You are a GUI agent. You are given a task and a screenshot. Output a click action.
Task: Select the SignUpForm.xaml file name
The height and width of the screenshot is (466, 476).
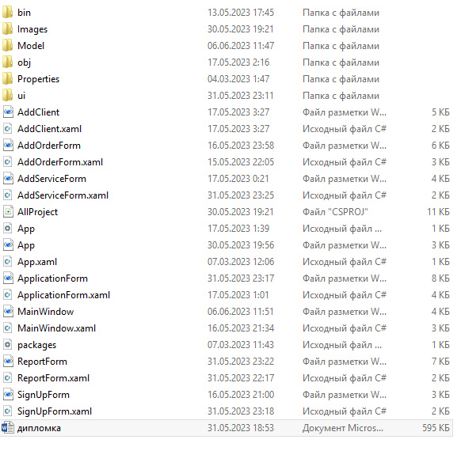coord(55,411)
